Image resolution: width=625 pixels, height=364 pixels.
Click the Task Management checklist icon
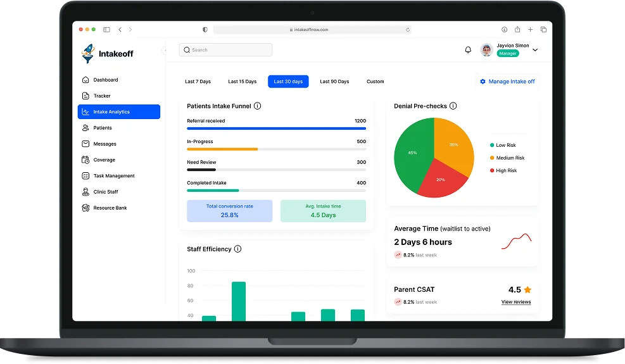pos(85,175)
